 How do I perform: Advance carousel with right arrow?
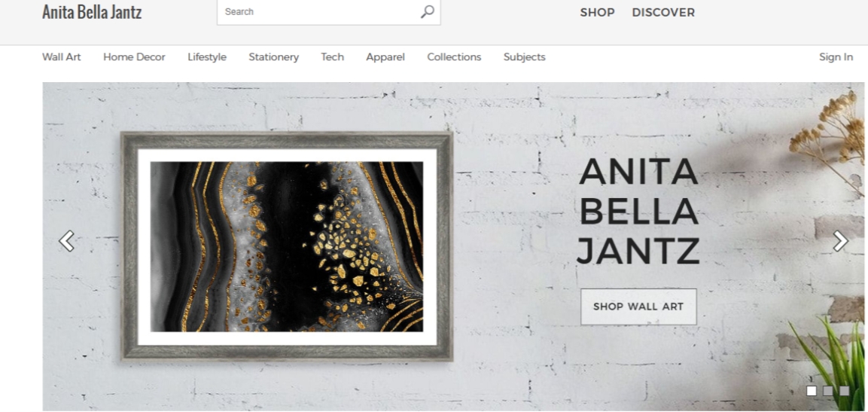(x=840, y=241)
